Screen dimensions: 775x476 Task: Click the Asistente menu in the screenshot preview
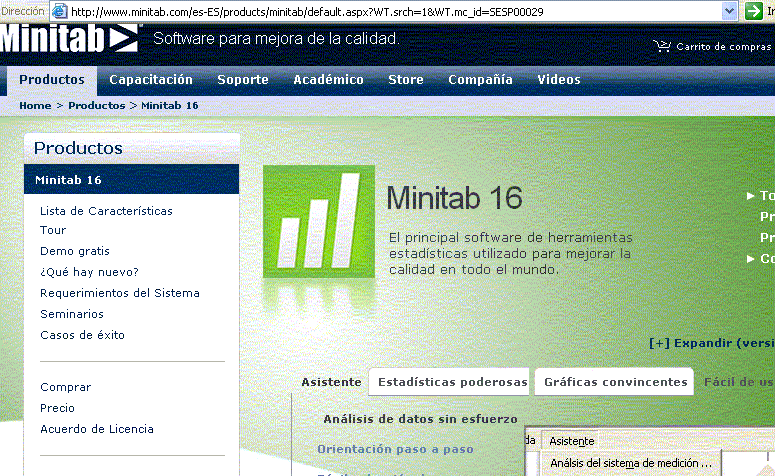571,441
